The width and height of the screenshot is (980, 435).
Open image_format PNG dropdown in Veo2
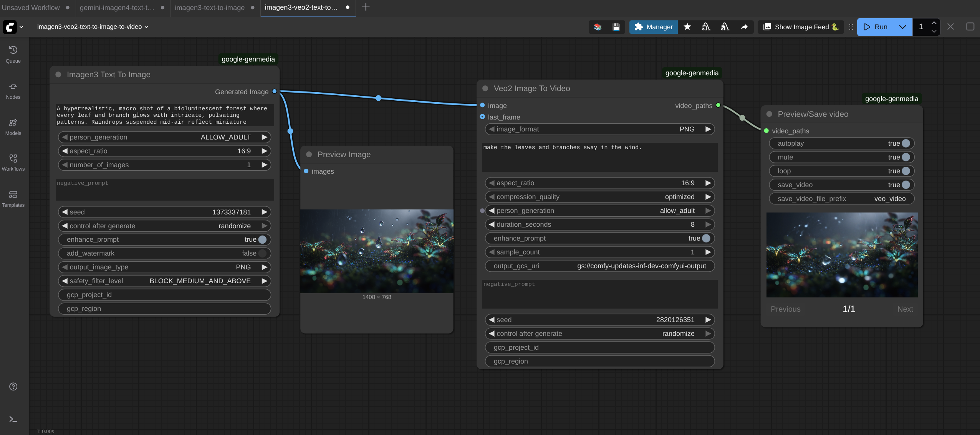coord(600,129)
